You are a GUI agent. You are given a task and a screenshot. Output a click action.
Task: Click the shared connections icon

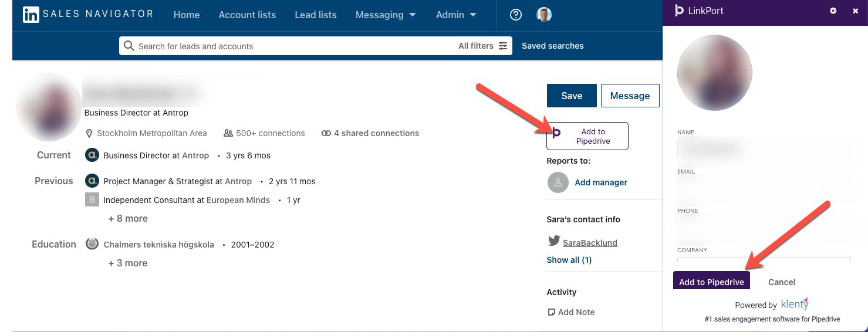coord(326,133)
